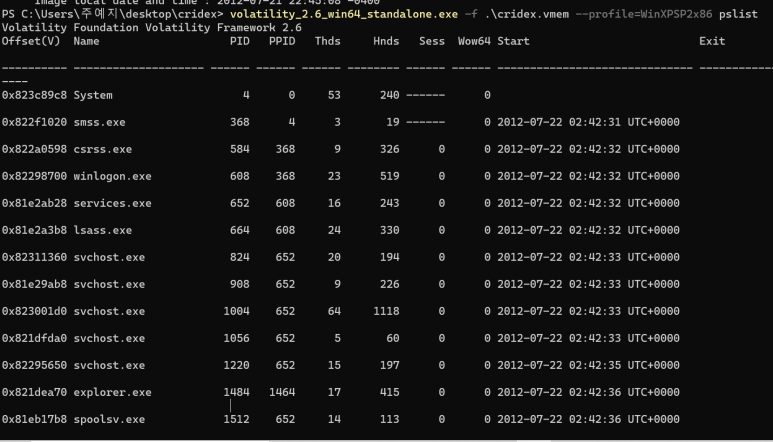Click PID 1512 of spoolsv.exe
The height and width of the screenshot is (442, 773).
(x=236, y=419)
